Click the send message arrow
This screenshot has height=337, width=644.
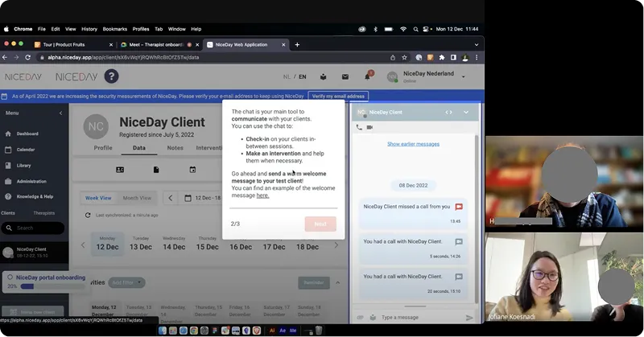(x=469, y=318)
